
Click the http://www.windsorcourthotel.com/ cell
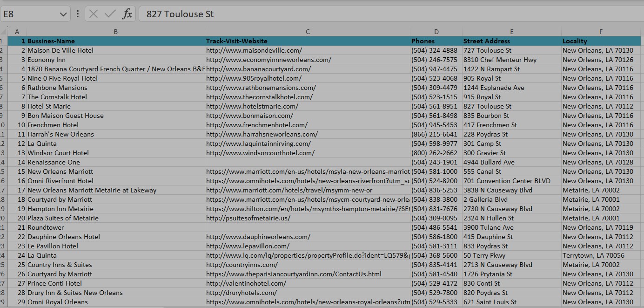[x=308, y=153]
